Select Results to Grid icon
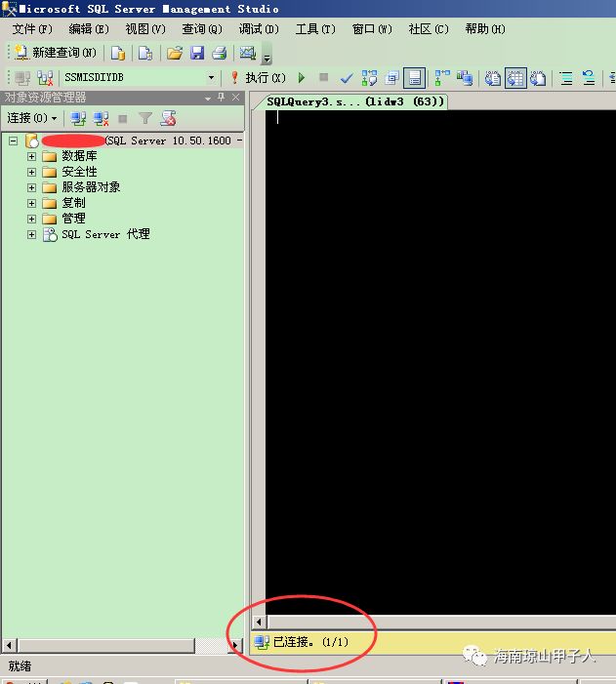Viewport: 616px width, 684px height. click(515, 78)
